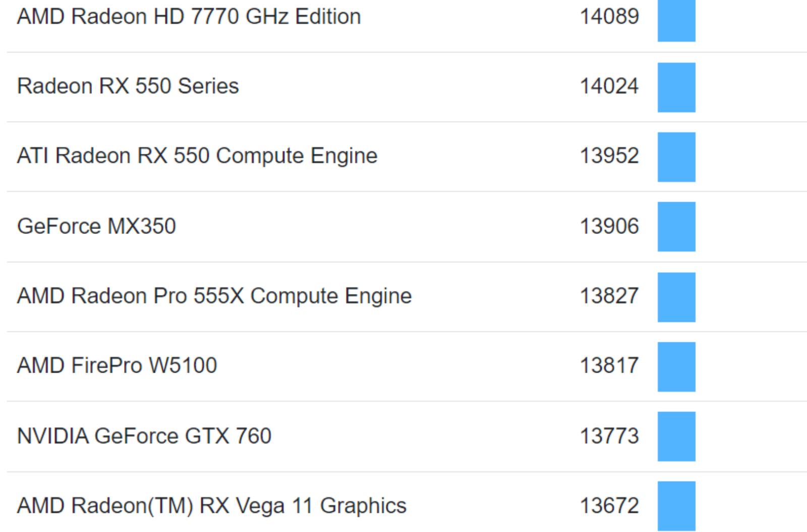Open the NVIDIA GeForce GTX 760 entry

[144, 436]
